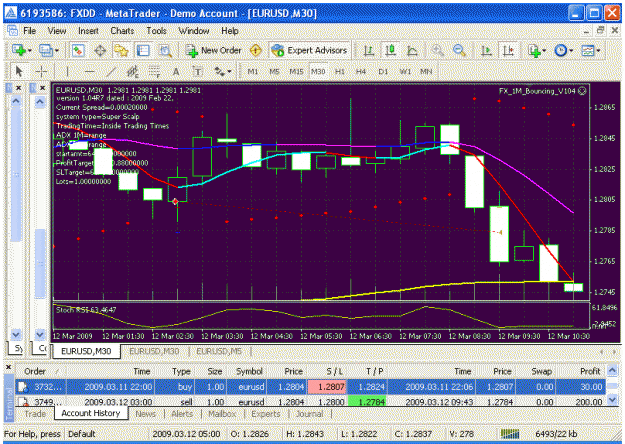
Task: Open the Templates dropdown
Action: (598, 51)
